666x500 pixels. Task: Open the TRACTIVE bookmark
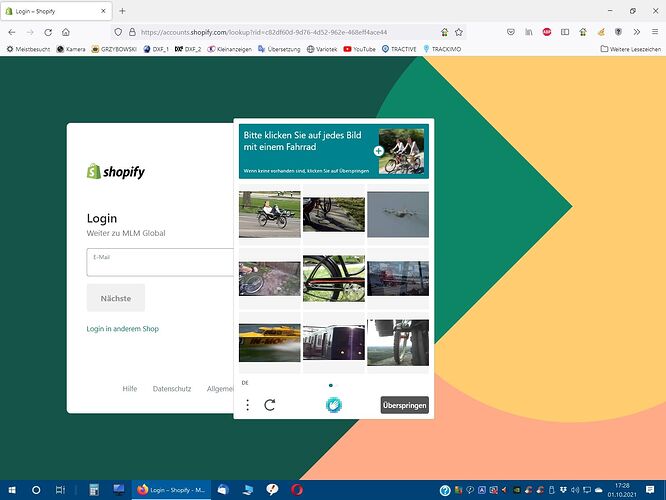399,49
